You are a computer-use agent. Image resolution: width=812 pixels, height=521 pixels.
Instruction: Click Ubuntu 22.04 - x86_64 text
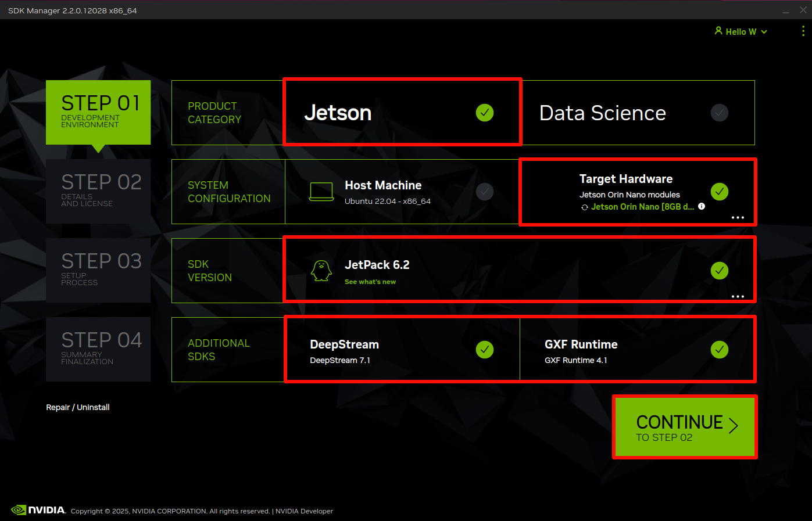pyautogui.click(x=388, y=202)
